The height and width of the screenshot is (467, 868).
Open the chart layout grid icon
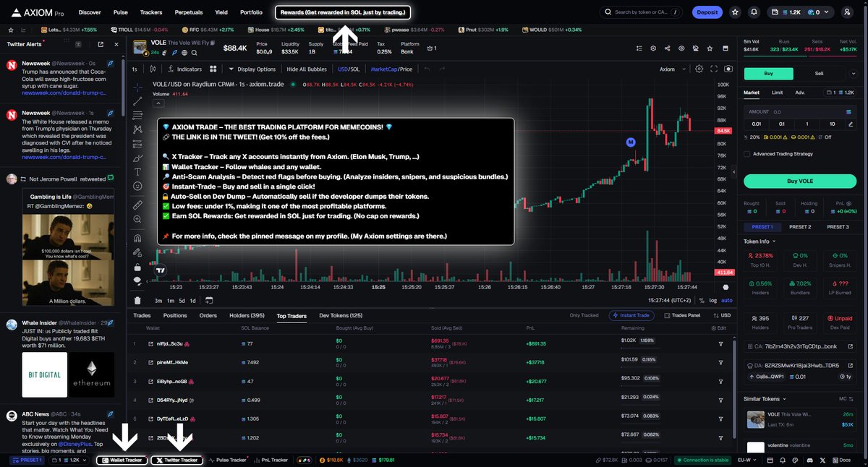pos(213,69)
